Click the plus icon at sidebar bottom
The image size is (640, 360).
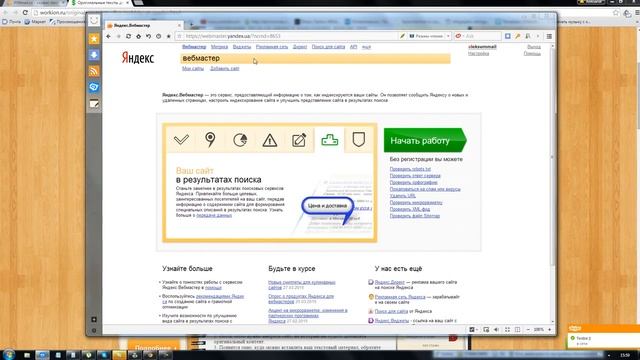pos(94,320)
